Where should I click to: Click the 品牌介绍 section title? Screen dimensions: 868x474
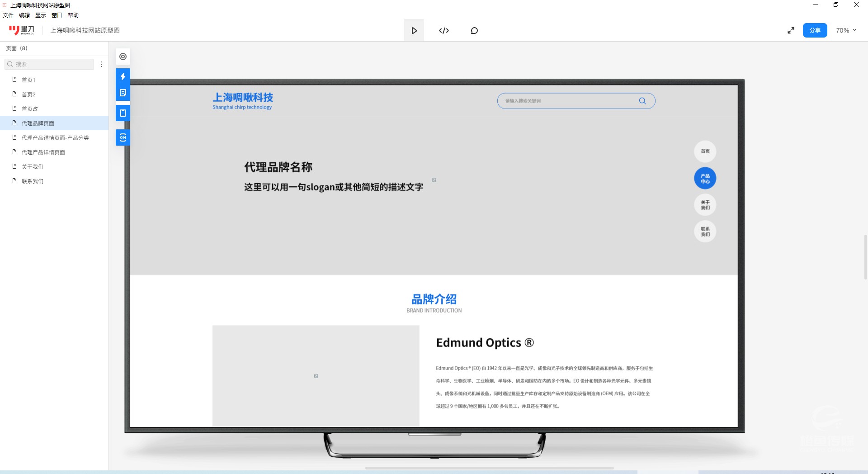(434, 299)
